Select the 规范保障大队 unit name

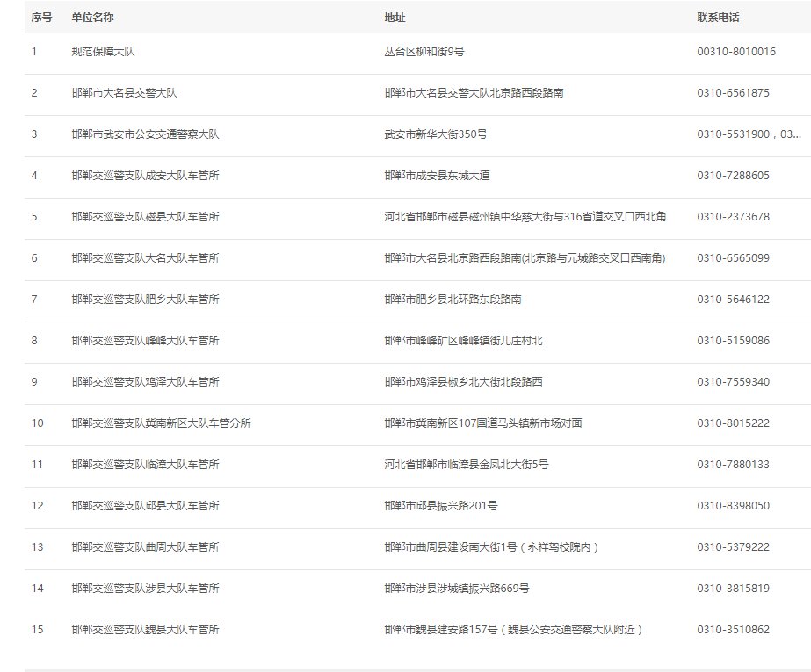click(103, 52)
